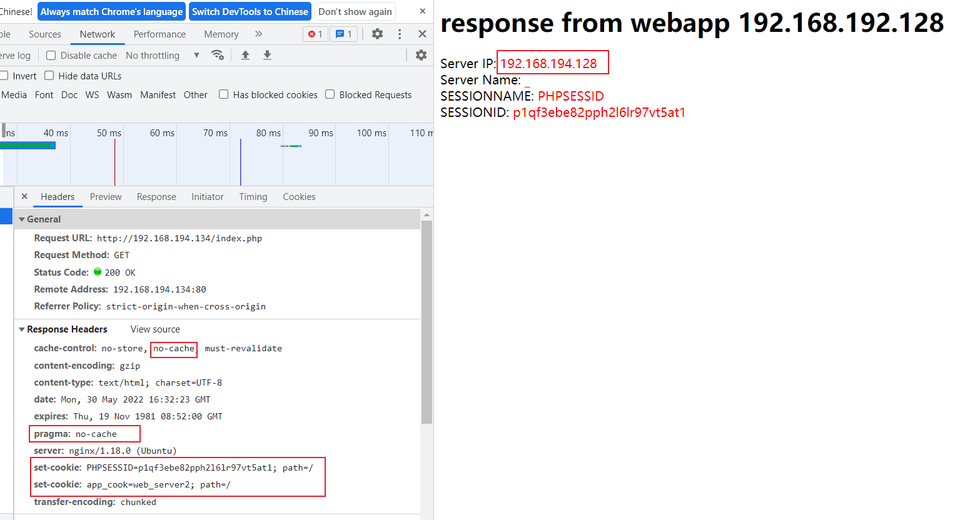Open Network panel settings gear

(x=421, y=55)
